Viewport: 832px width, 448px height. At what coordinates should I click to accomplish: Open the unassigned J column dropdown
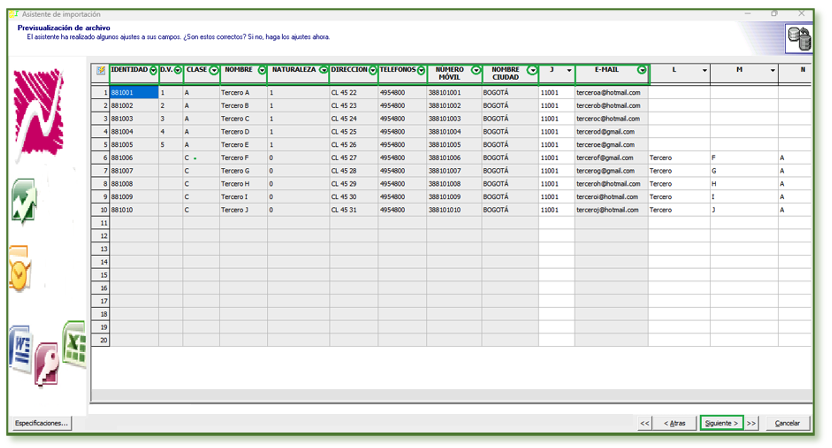pos(569,71)
